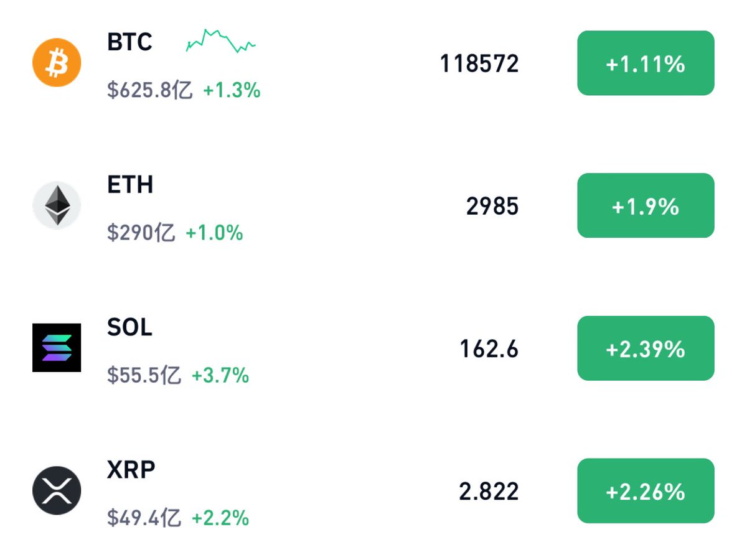The image size is (747, 560).
Task: Select the XRP ticker name
Action: tap(131, 470)
